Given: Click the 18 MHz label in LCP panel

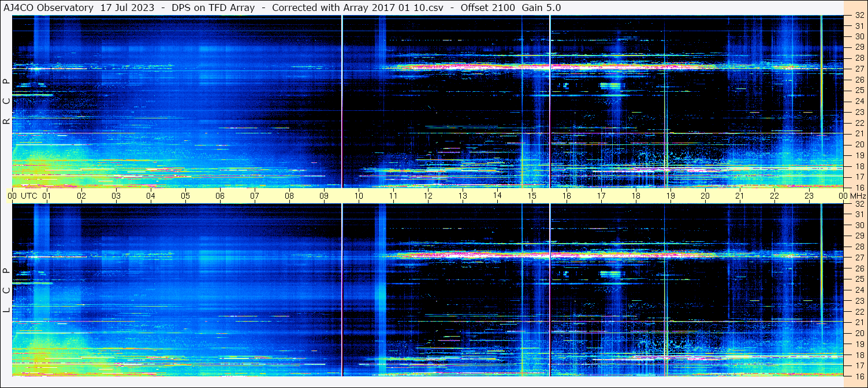Looking at the screenshot, I should coord(859,355).
